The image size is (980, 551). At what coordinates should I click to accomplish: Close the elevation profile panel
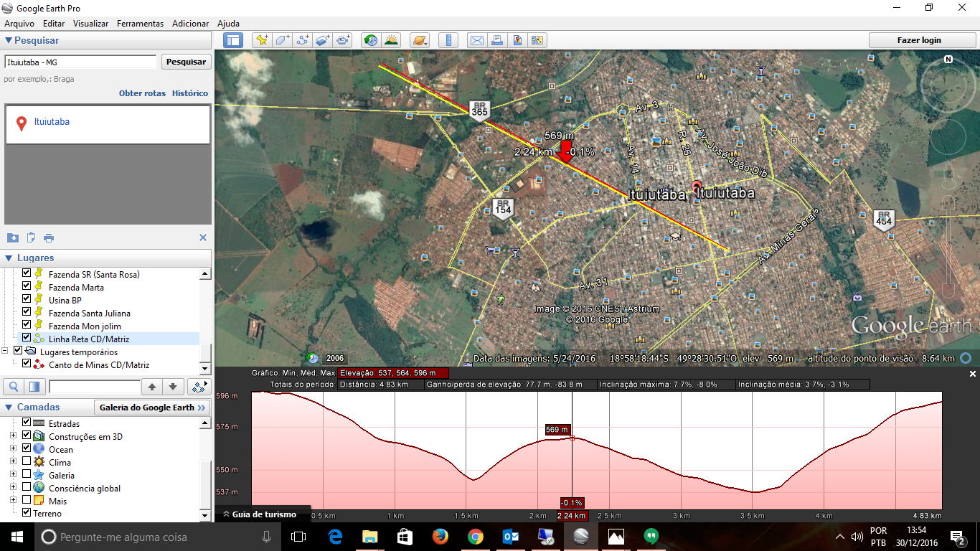pos(973,374)
